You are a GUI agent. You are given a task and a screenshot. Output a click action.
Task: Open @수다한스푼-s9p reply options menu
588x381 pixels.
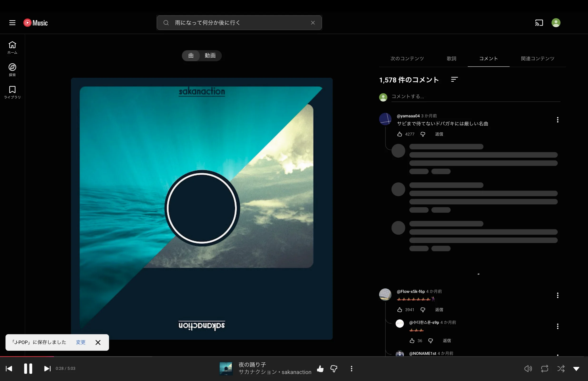point(558,326)
